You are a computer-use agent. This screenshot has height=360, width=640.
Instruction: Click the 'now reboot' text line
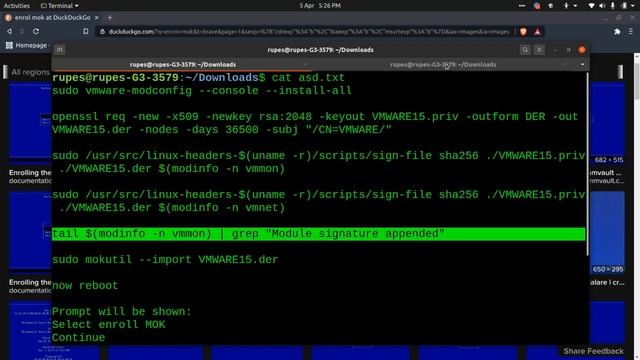click(x=85, y=286)
